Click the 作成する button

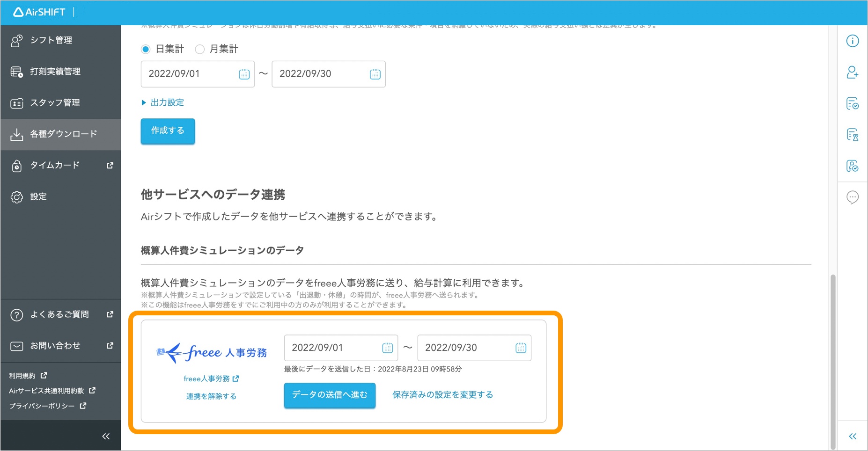tap(167, 131)
